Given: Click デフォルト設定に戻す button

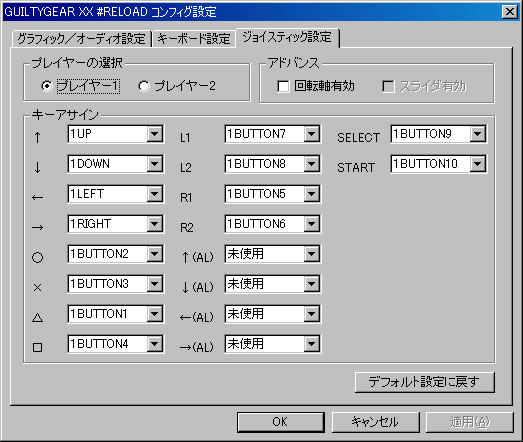Looking at the screenshot, I should (x=425, y=382).
